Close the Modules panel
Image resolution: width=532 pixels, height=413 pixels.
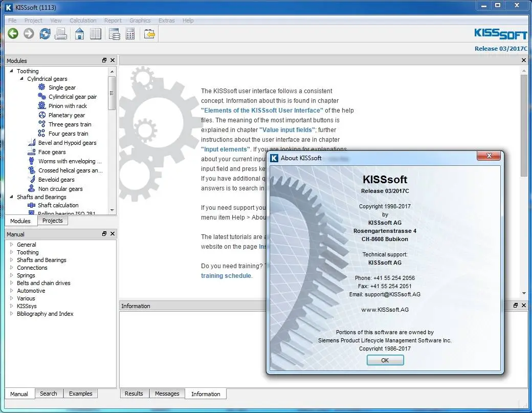[x=113, y=60]
